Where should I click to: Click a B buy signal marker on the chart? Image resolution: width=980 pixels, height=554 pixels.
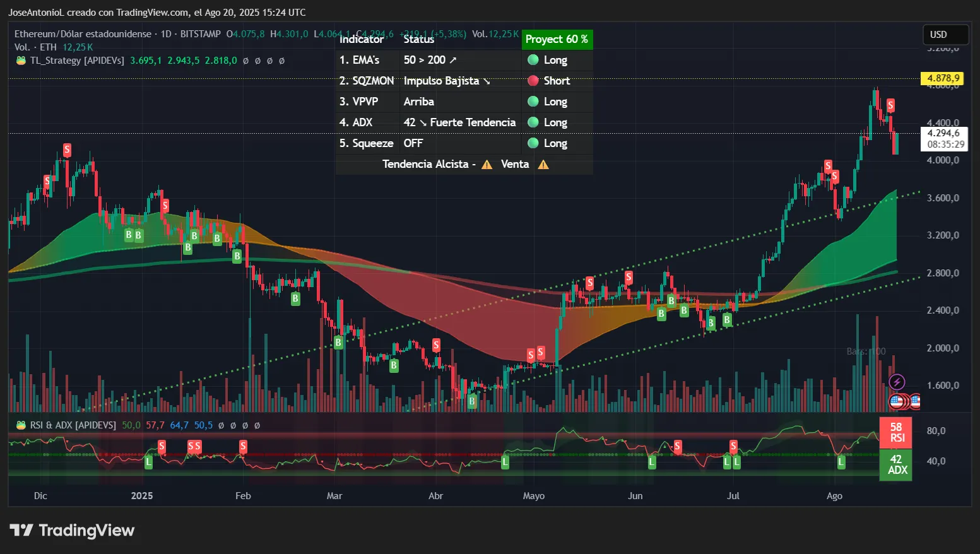point(127,235)
